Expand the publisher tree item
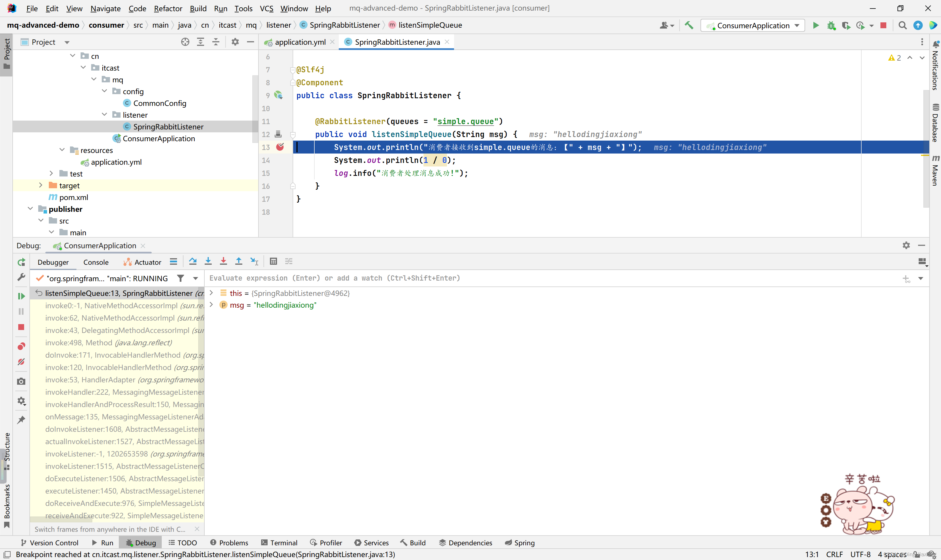The image size is (941, 560). pyautogui.click(x=30, y=209)
